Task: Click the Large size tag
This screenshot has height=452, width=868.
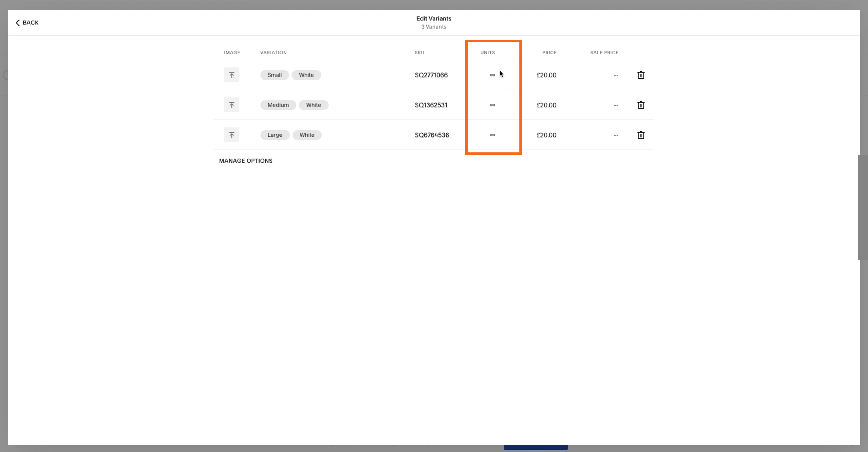Action: [275, 135]
